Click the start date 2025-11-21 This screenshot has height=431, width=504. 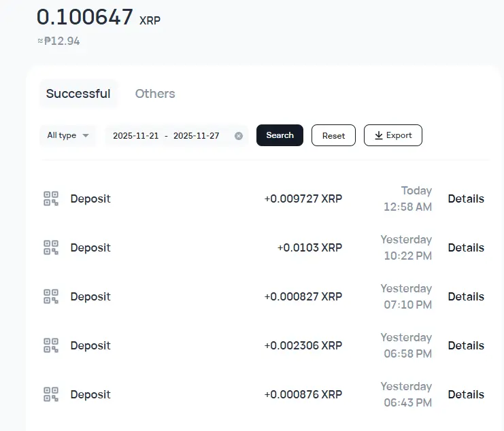(135, 136)
